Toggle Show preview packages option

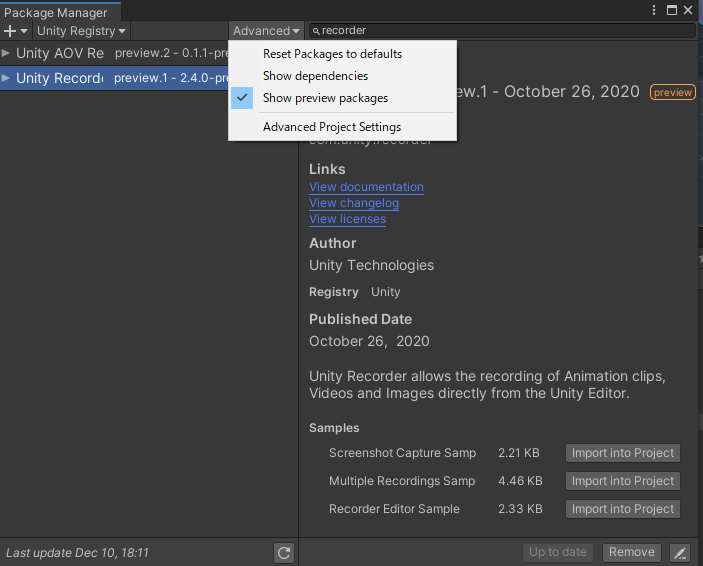pos(325,98)
